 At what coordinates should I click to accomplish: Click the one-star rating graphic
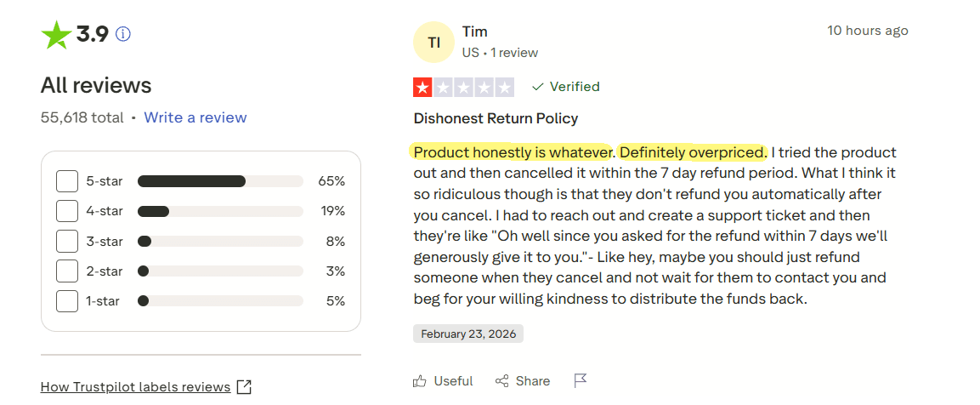464,88
